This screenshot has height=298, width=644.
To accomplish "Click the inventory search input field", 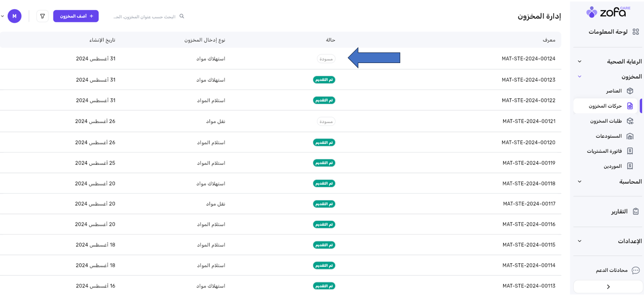I will tap(144, 17).
